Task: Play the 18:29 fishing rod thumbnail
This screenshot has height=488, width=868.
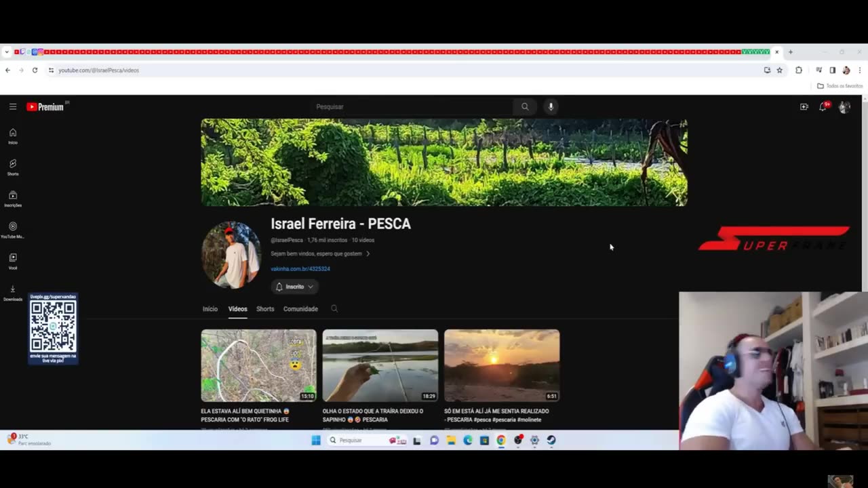Action: [380, 365]
